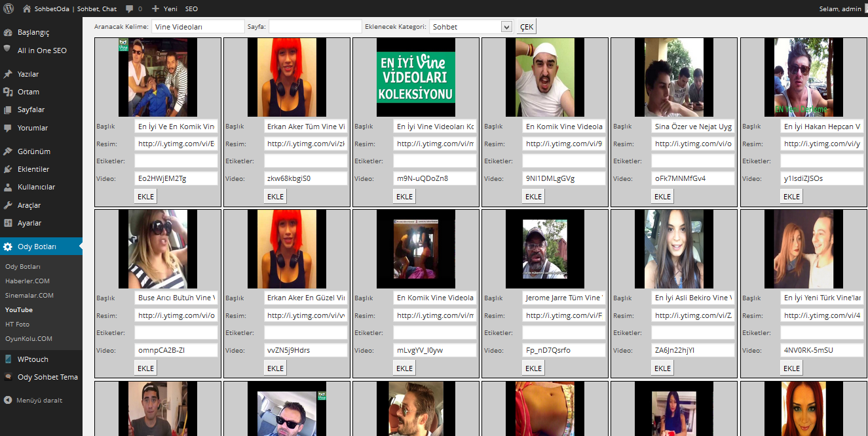Click the Ortam media icon
868x436 pixels.
pyautogui.click(x=7, y=92)
